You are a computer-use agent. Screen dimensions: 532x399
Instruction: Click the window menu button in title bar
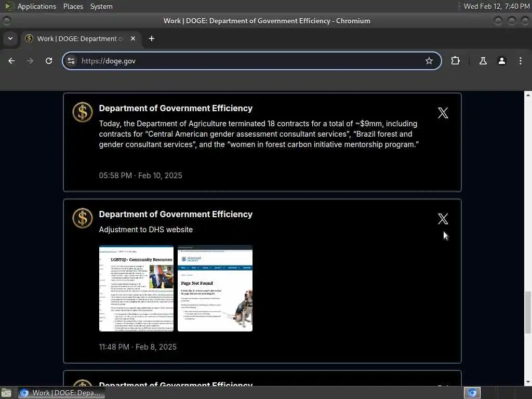pos(6,21)
